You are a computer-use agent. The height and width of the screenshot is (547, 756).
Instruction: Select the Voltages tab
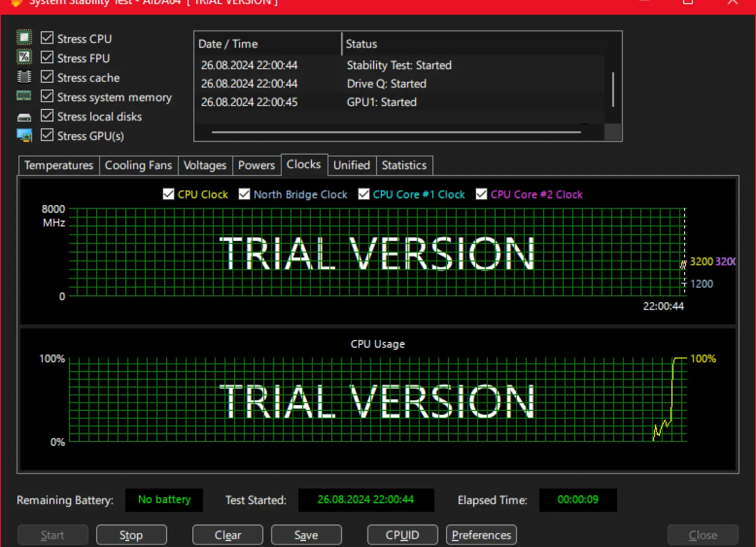click(x=205, y=166)
